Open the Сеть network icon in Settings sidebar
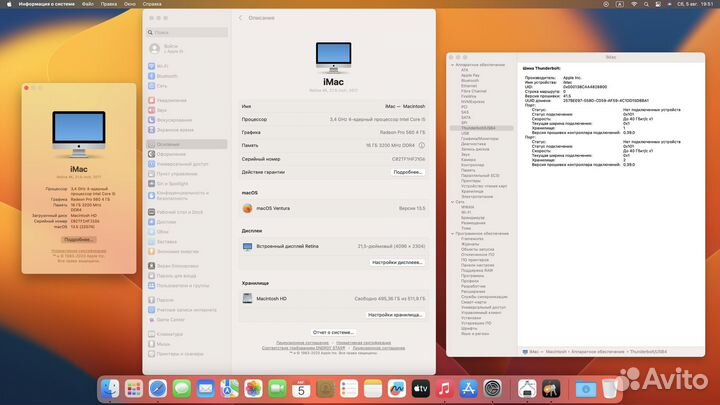 (x=152, y=86)
